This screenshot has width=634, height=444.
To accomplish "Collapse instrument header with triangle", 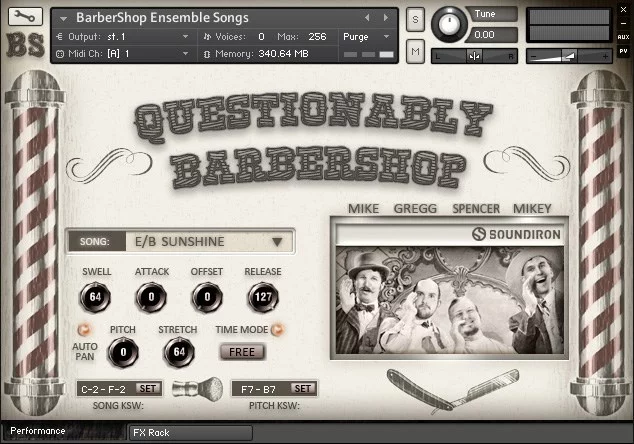I will [x=63, y=19].
